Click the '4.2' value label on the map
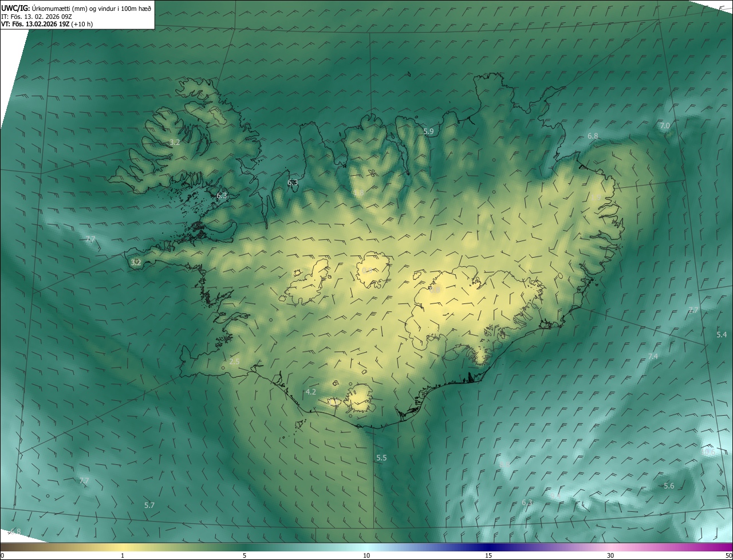733x560 pixels. tap(311, 392)
